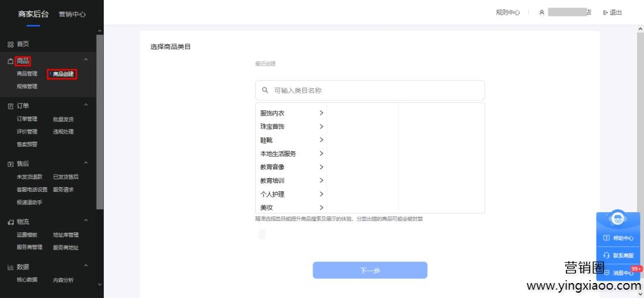Open 批量发货 in the sidebar
644x298 pixels.
(63, 119)
